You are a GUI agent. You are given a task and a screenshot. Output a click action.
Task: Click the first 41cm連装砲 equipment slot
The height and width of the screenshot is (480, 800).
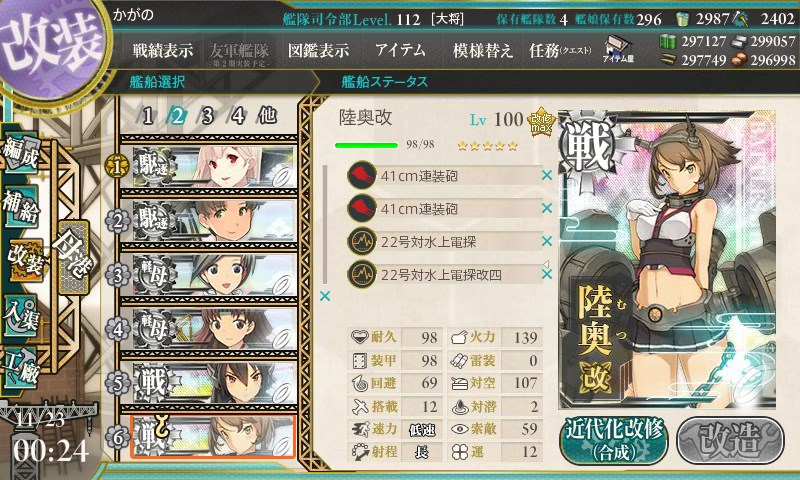[443, 176]
